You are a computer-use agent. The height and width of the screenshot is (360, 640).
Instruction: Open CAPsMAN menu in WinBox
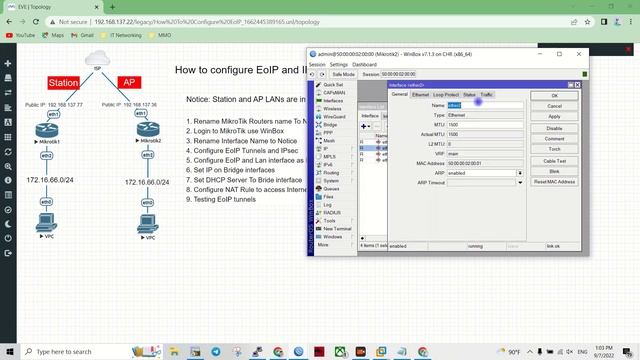point(334,93)
